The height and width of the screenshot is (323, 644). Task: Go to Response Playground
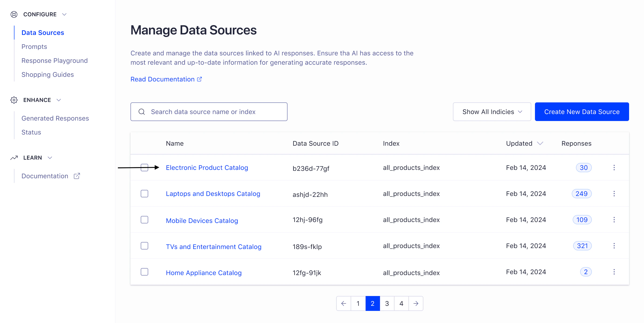click(x=55, y=61)
